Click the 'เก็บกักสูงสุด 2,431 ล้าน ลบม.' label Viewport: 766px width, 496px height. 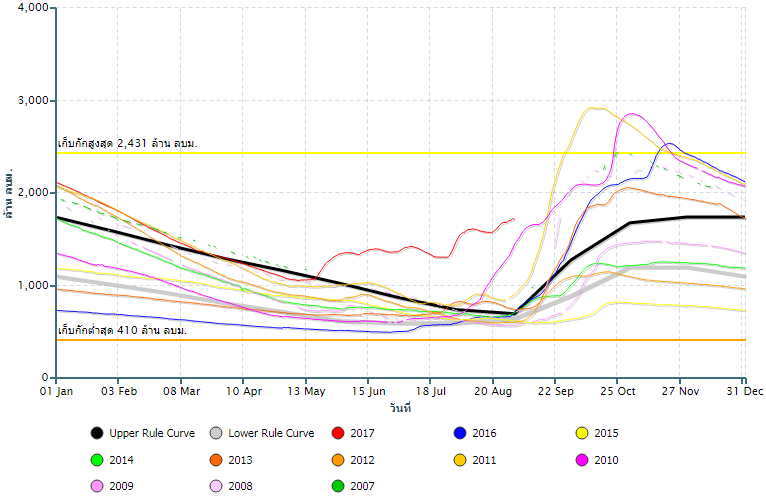tap(128, 144)
